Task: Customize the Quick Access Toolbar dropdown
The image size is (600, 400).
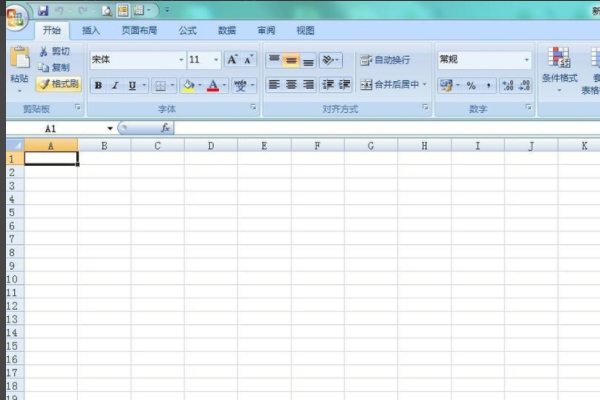Action: pyautogui.click(x=167, y=10)
